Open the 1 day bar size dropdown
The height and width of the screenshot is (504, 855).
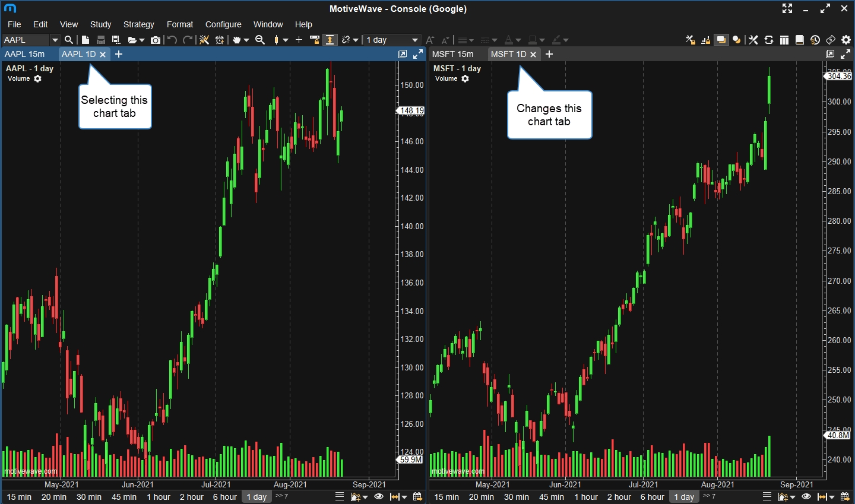392,40
